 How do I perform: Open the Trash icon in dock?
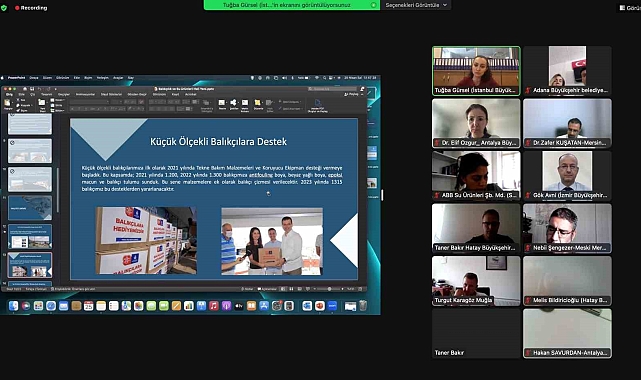(363, 306)
